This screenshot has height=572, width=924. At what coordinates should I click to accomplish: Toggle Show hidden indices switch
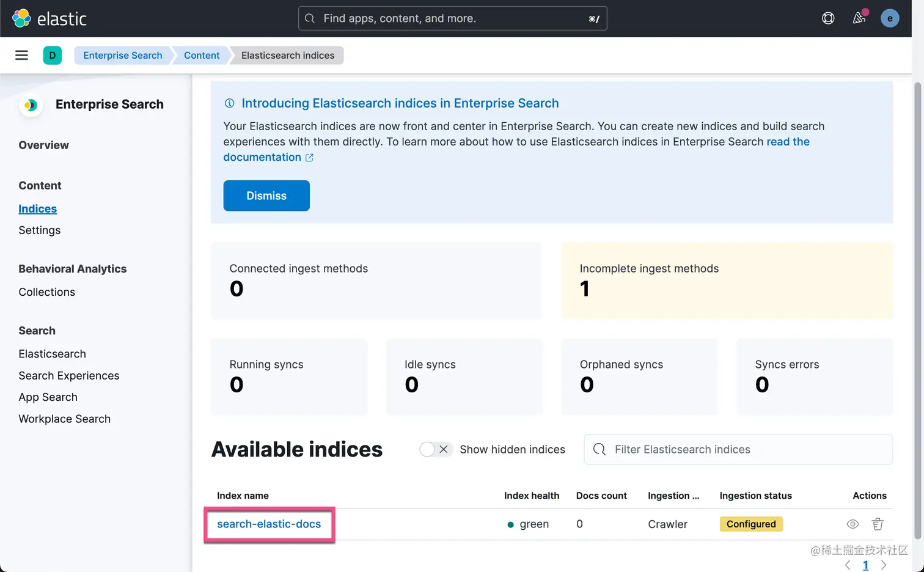(x=436, y=449)
